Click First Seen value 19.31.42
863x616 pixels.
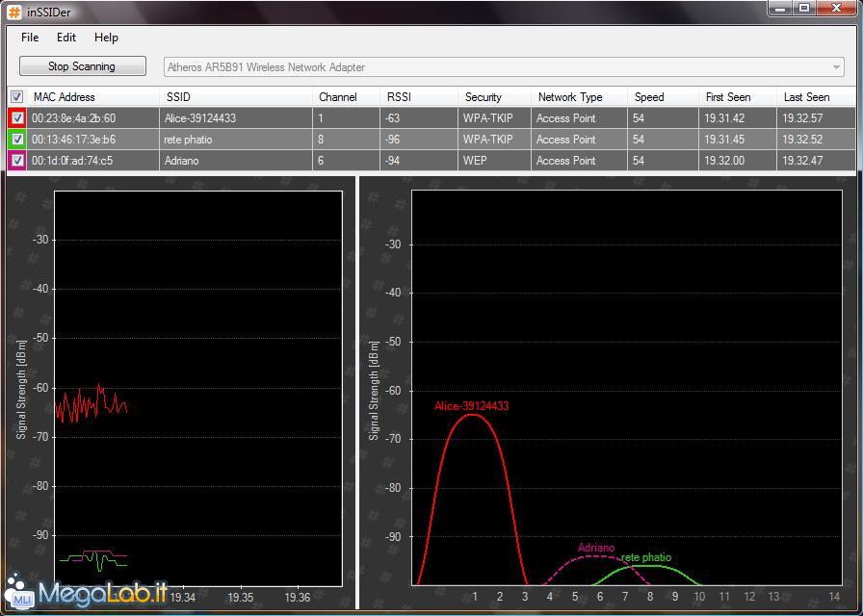(x=724, y=117)
